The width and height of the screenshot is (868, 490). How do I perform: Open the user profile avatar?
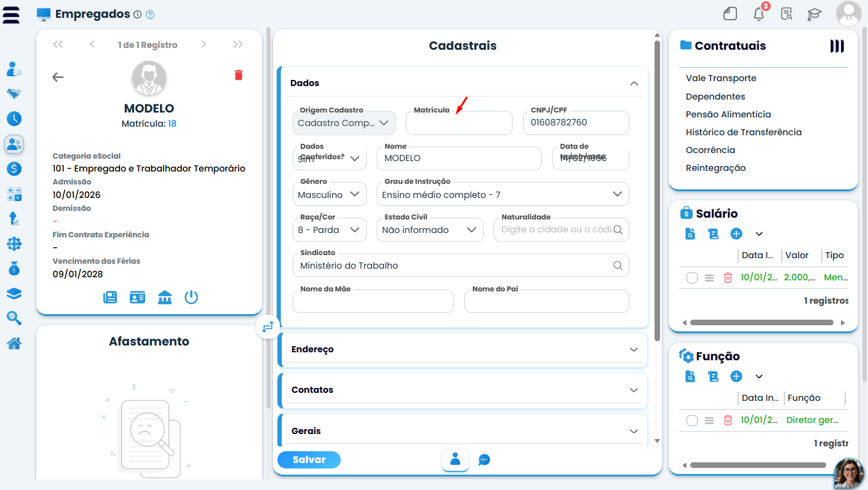(848, 14)
